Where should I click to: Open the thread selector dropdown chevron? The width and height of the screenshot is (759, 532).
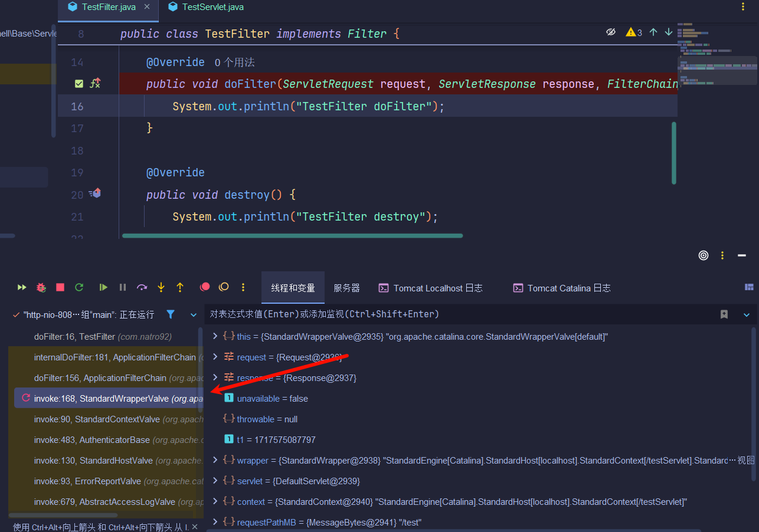click(x=193, y=315)
